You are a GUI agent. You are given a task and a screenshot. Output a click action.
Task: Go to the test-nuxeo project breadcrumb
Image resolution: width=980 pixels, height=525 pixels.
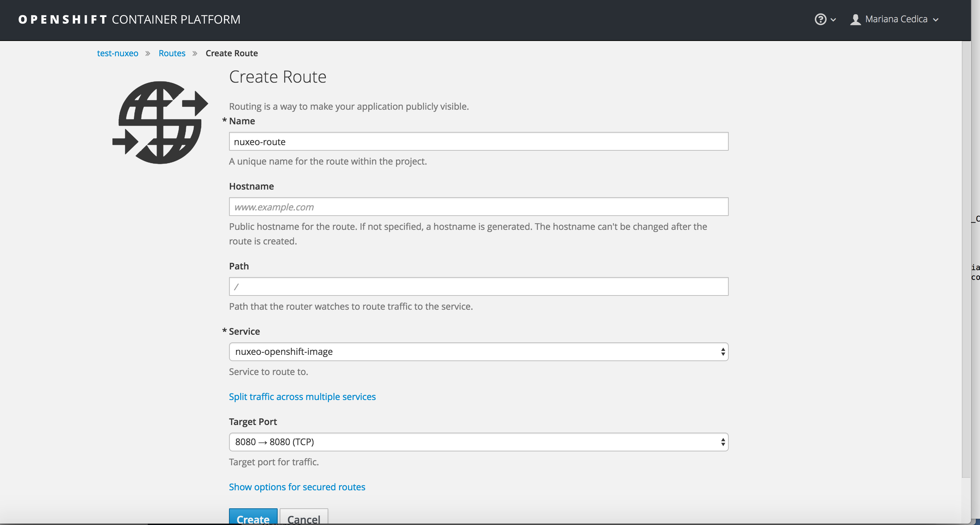[118, 53]
